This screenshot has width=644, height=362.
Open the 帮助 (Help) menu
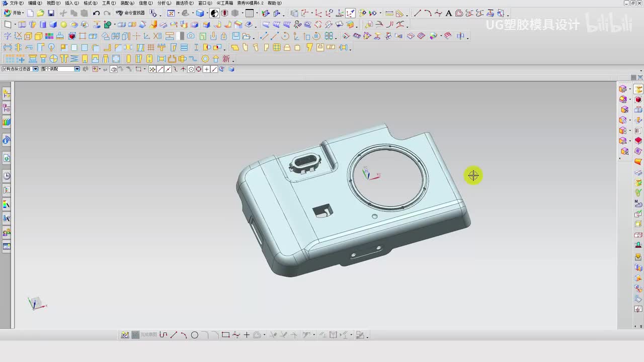(x=275, y=3)
